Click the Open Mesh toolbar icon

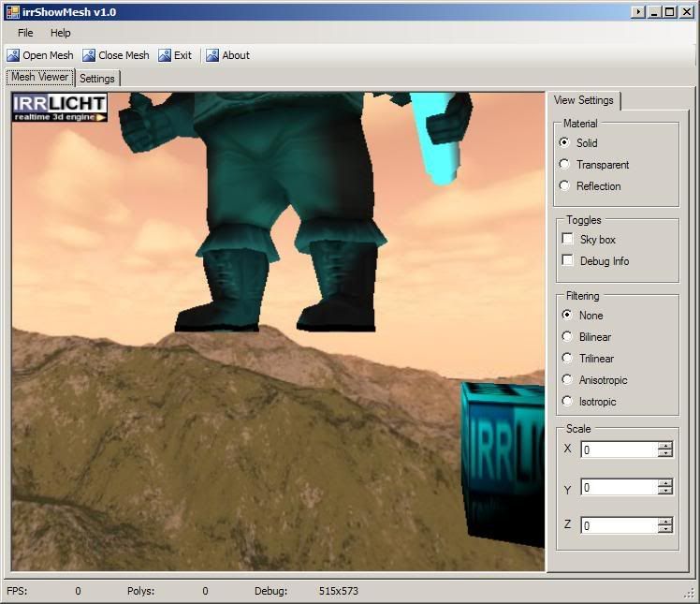tap(13, 55)
